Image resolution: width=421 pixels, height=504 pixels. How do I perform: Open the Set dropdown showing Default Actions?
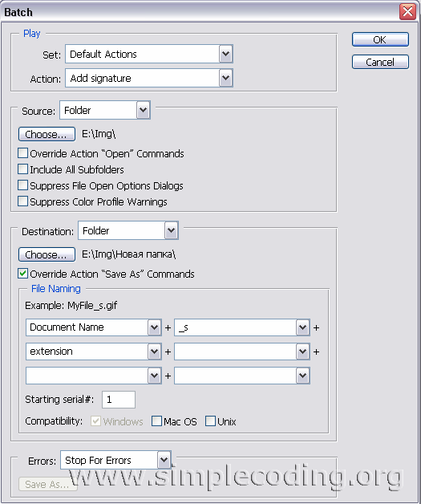[x=149, y=54]
